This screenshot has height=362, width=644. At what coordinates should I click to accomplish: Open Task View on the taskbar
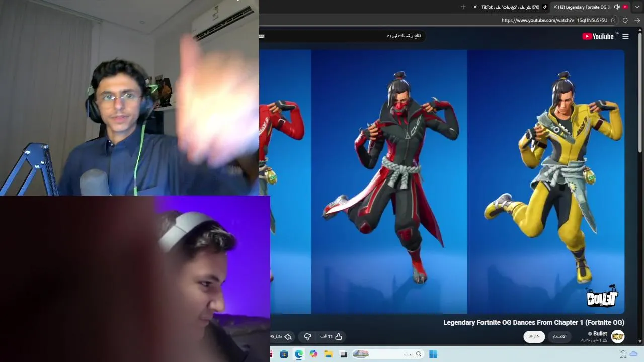click(x=344, y=354)
